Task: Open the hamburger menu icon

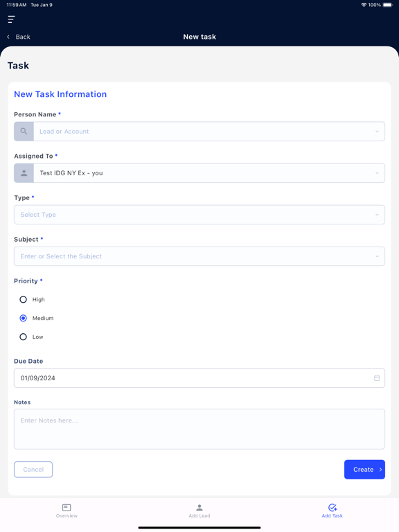Action: (11, 19)
